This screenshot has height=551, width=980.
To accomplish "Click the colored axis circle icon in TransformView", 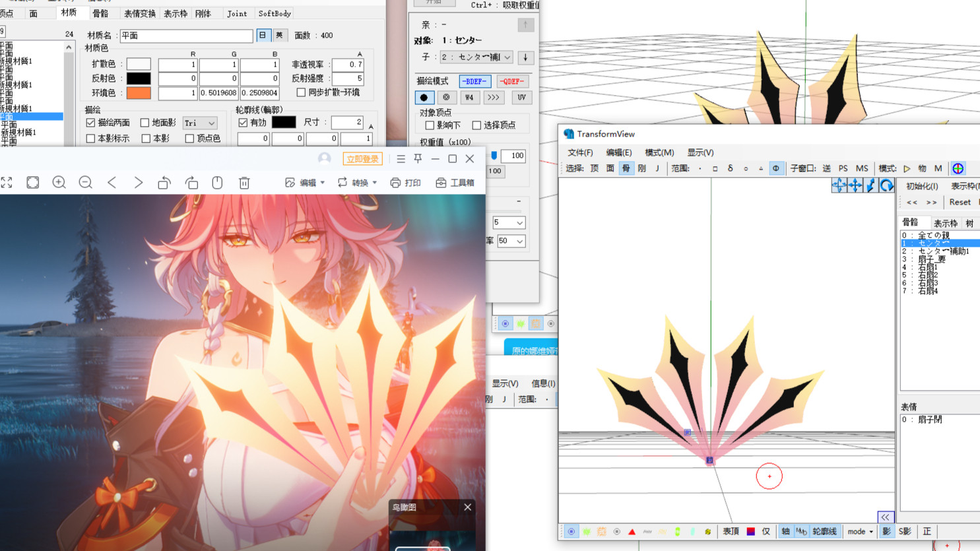I will (x=958, y=168).
